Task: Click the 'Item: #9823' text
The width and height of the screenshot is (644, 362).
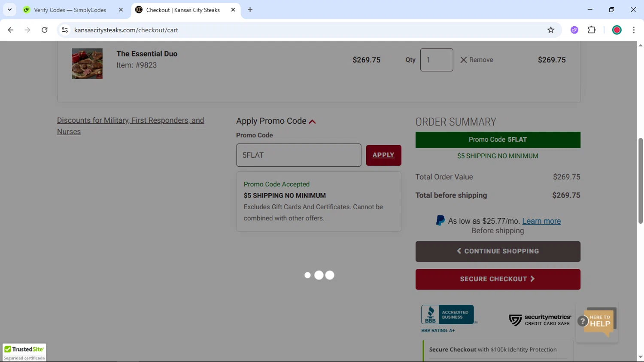Action: 137,65
